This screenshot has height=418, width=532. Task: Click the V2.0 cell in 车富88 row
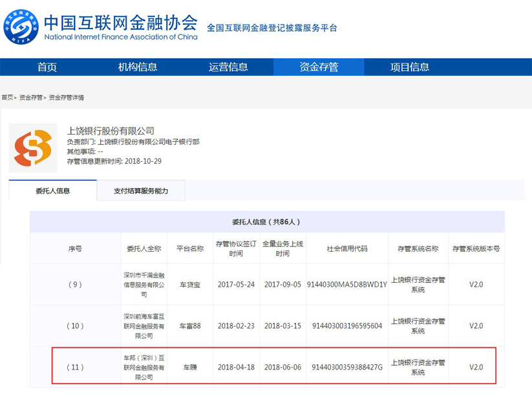476,326
